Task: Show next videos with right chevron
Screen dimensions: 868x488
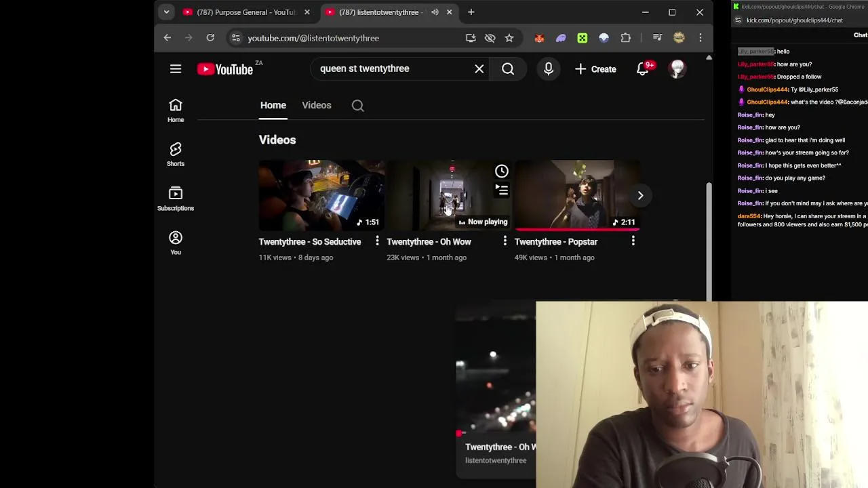Action: pos(640,195)
